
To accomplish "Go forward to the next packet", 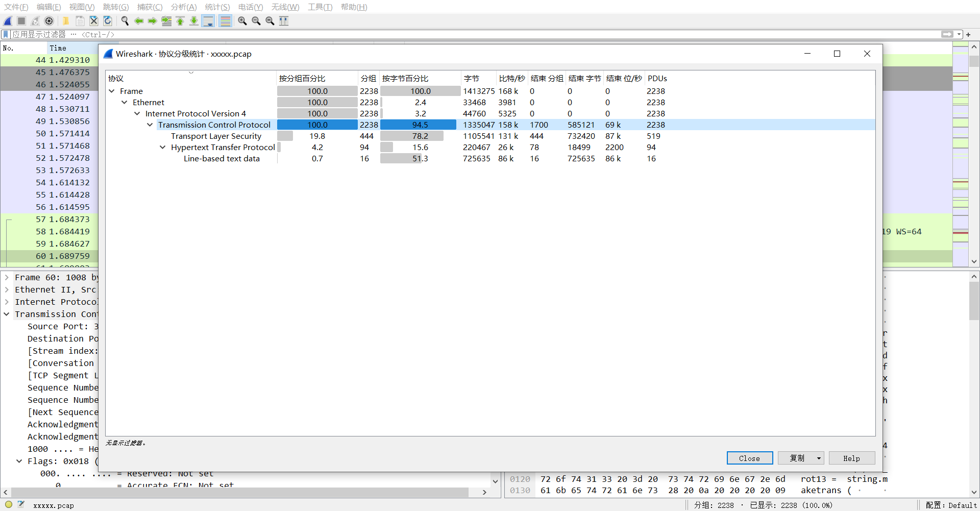I will point(152,21).
